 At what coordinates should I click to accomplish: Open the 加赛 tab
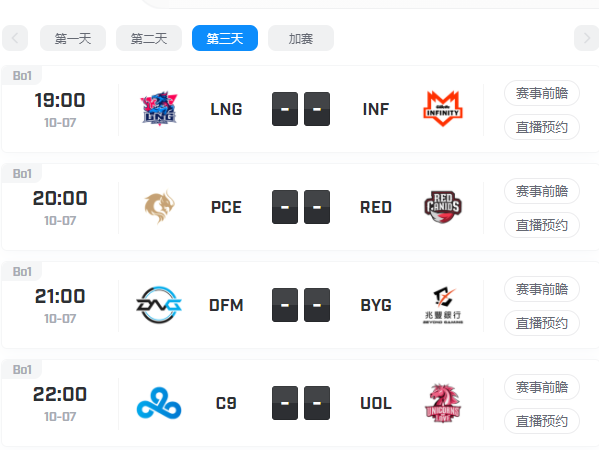[301, 38]
